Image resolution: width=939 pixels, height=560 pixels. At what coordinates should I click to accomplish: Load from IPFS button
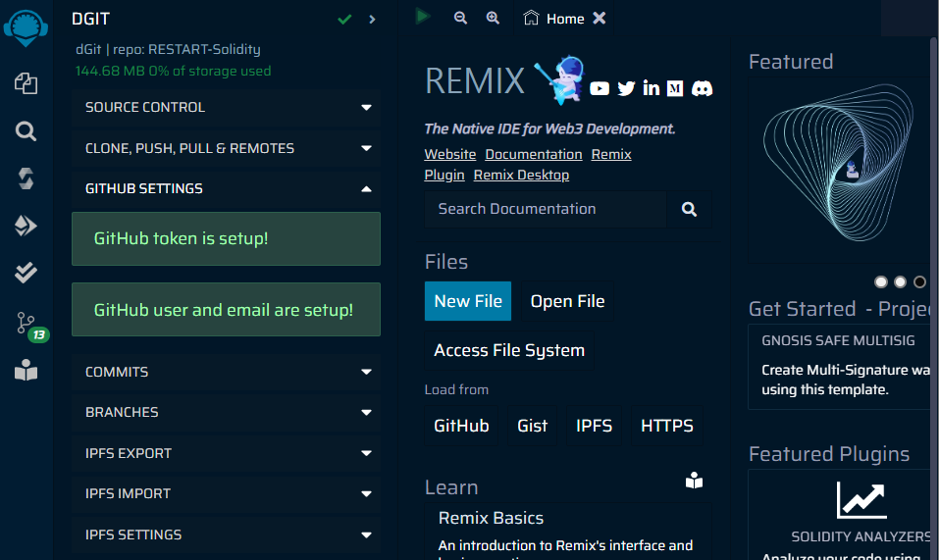(x=594, y=426)
